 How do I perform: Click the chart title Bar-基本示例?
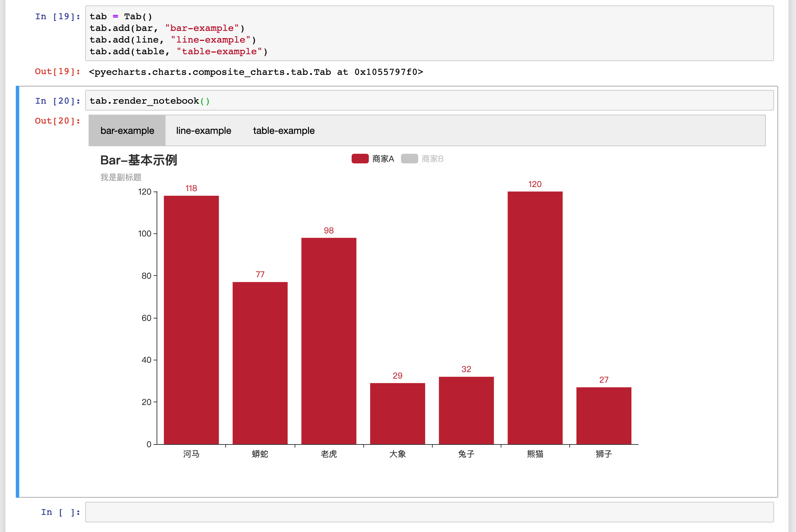point(139,160)
